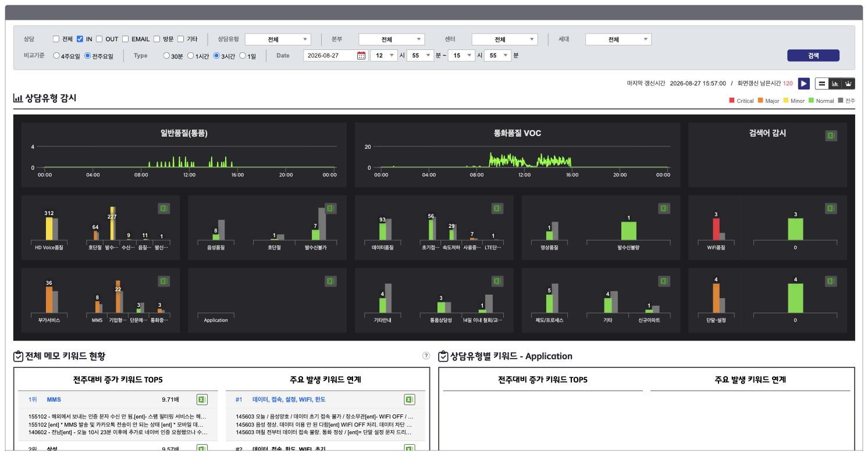Check the 기타 checkbox
868x472 pixels.
click(x=180, y=39)
